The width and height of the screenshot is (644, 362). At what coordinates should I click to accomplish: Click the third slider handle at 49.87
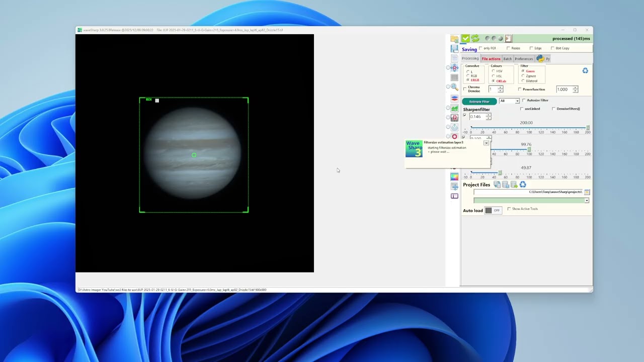pyautogui.click(x=500, y=173)
